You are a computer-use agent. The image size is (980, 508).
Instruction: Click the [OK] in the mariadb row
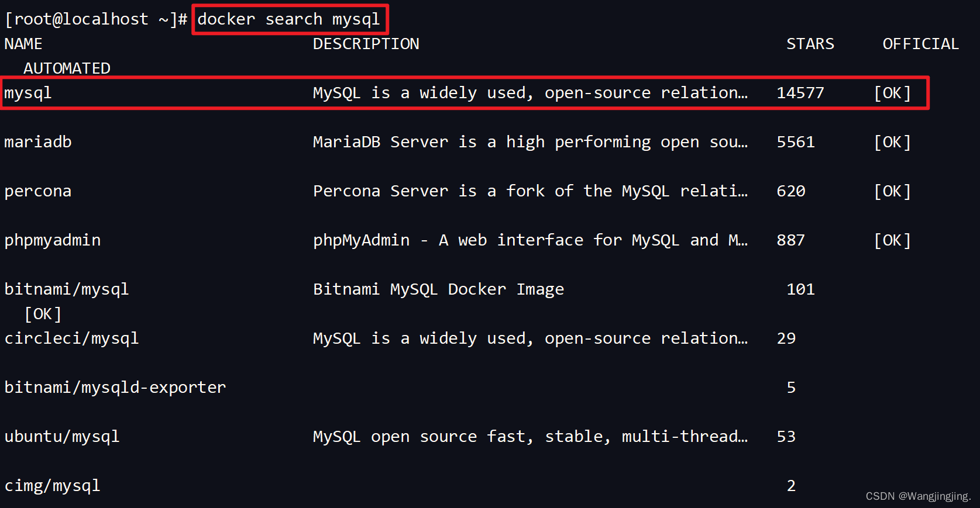892,142
